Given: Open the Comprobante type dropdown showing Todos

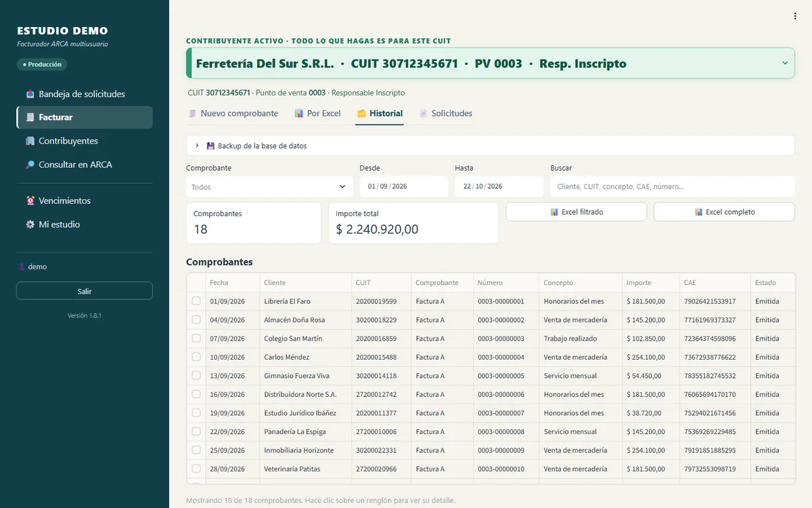Looking at the screenshot, I should pyautogui.click(x=269, y=187).
